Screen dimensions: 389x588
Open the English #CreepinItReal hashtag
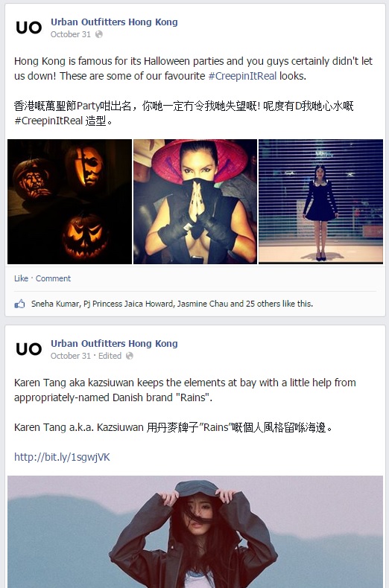[x=242, y=76]
